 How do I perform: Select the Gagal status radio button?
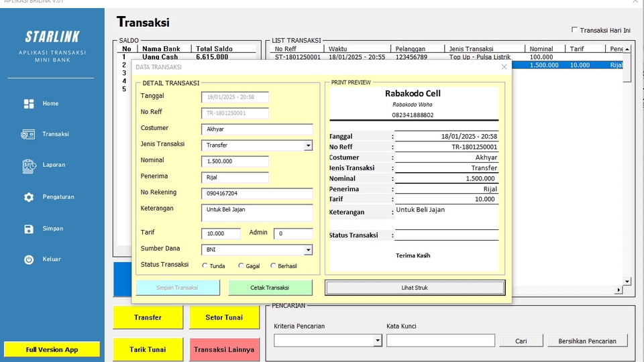coord(241,266)
